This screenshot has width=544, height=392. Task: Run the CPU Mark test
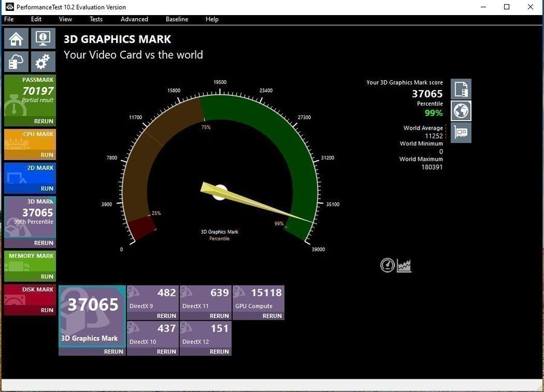(x=47, y=155)
